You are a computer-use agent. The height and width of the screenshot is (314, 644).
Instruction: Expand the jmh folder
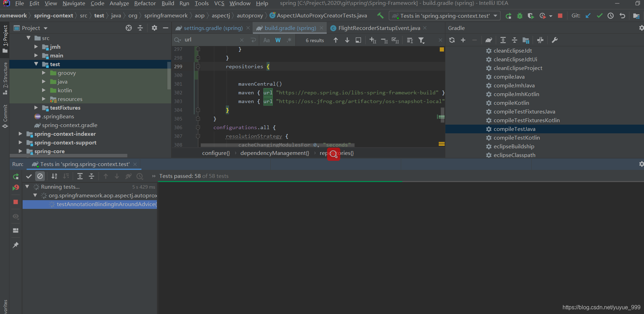[x=36, y=46]
